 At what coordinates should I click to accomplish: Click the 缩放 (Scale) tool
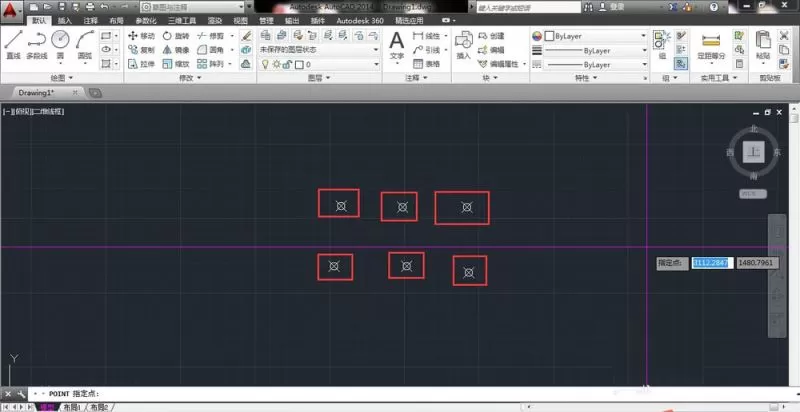pos(176,64)
